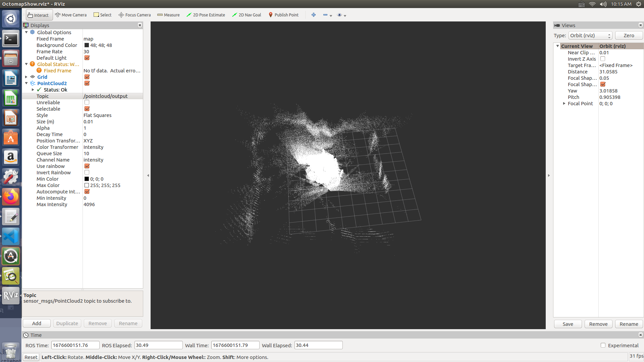Select the Move Camera tool
The height and width of the screenshot is (362, 644).
pyautogui.click(x=71, y=15)
